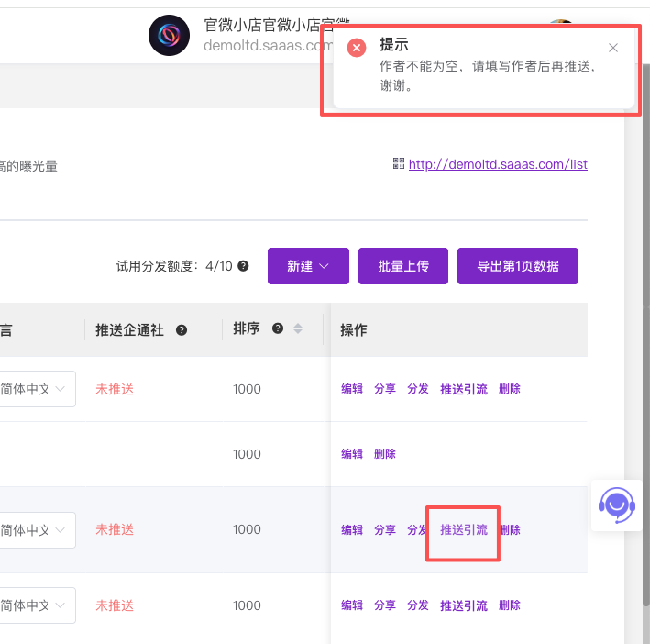Click the 导出第1页数据 button
Screen dimensions: 650x644
click(518, 266)
